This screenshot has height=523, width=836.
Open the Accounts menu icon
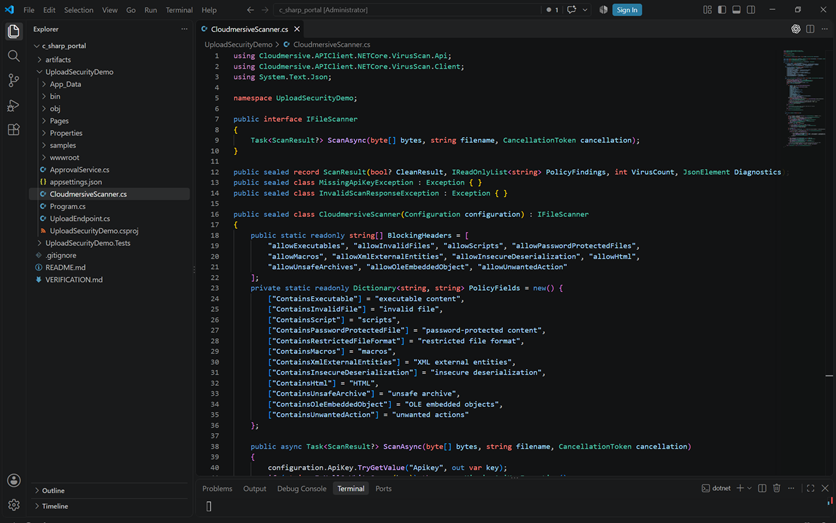click(14, 480)
